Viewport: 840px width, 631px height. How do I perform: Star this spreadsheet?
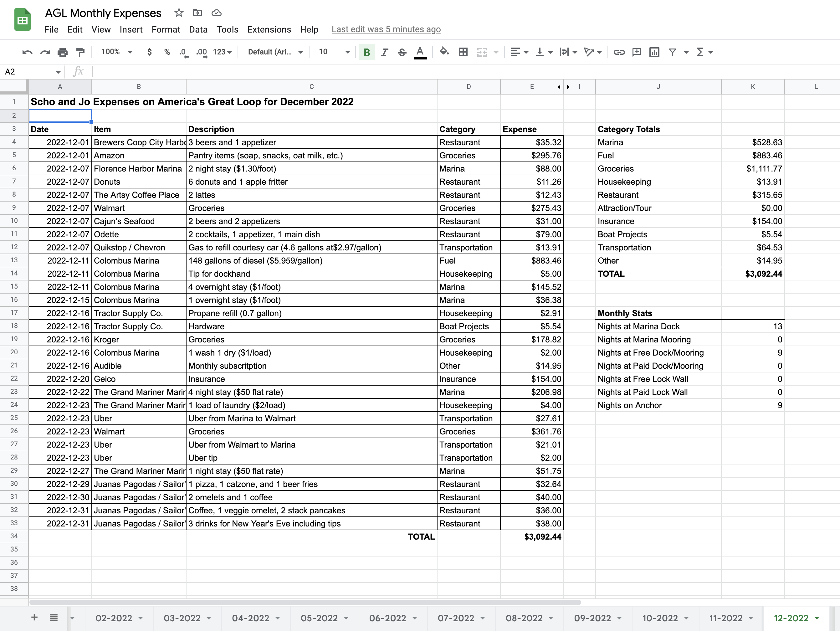coord(179,13)
